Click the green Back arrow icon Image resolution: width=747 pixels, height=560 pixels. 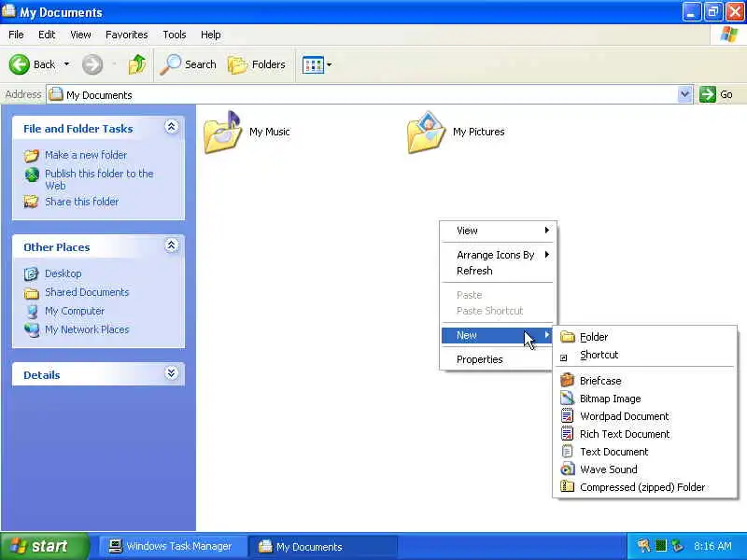click(19, 64)
